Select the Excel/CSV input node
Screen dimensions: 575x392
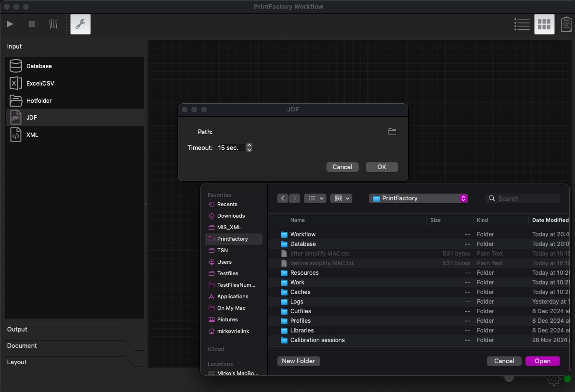click(75, 83)
